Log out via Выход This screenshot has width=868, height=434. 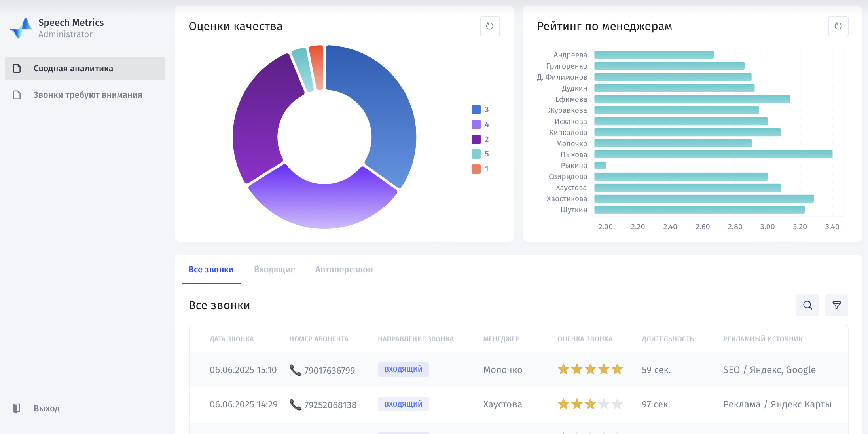[47, 408]
